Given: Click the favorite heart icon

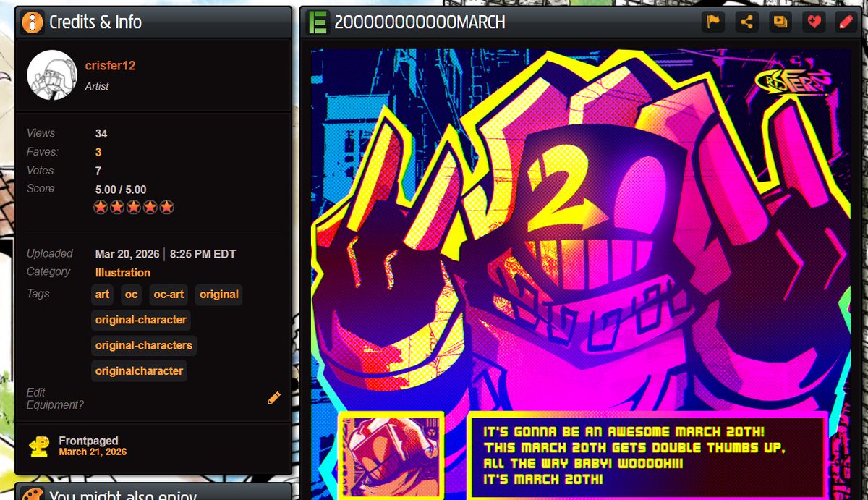Looking at the screenshot, I should (814, 22).
